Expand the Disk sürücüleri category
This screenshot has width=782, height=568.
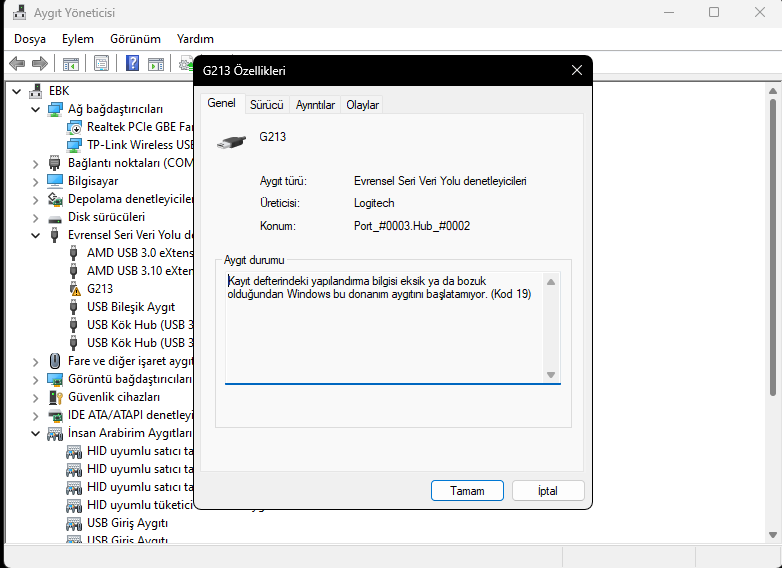click(x=35, y=217)
